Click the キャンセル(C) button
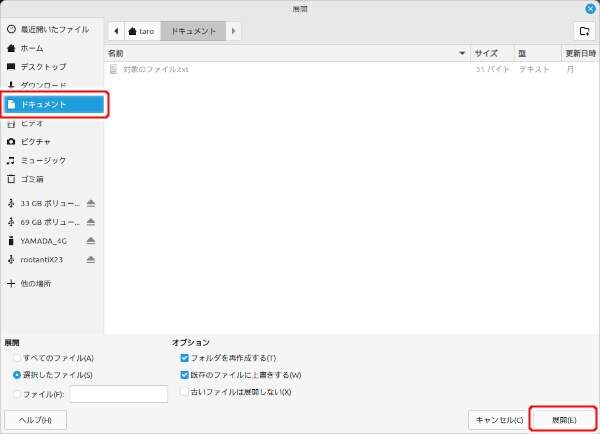Image resolution: width=600 pixels, height=434 pixels. (x=499, y=420)
